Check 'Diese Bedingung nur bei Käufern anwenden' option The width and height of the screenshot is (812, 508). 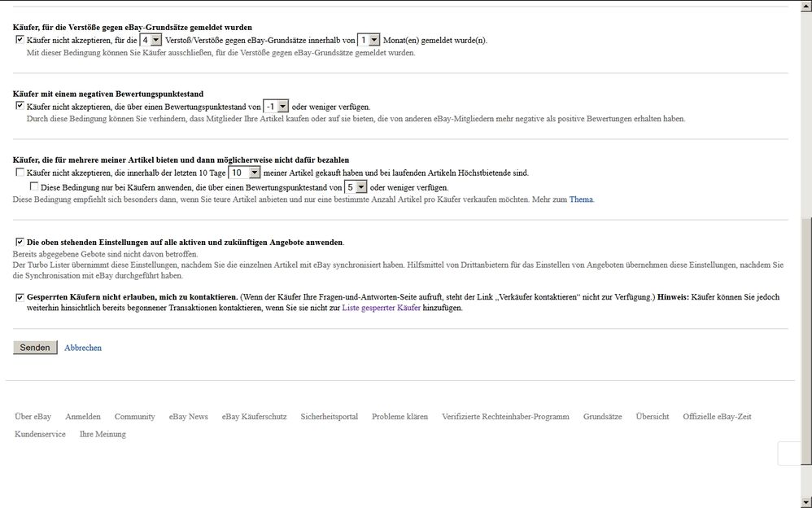pyautogui.click(x=33, y=187)
